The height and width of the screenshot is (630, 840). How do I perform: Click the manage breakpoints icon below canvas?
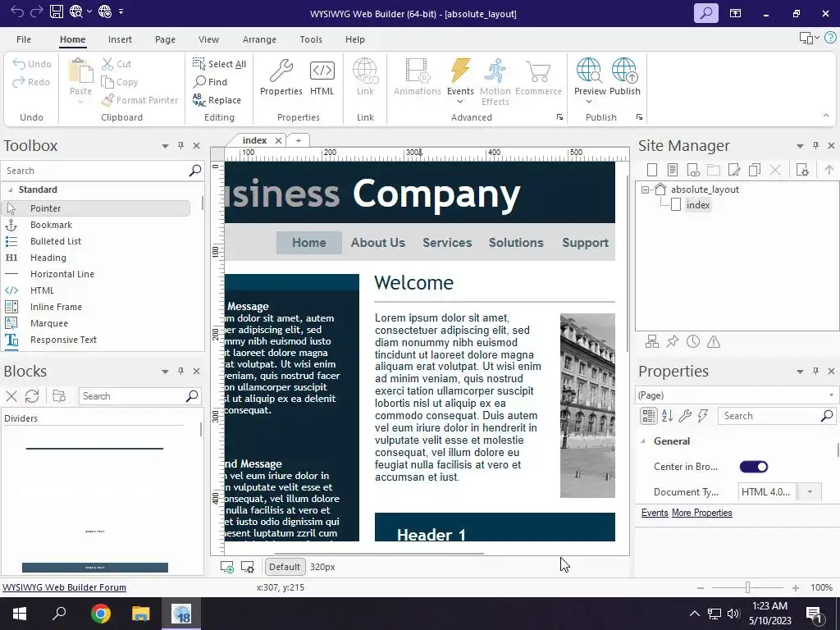pos(248,567)
